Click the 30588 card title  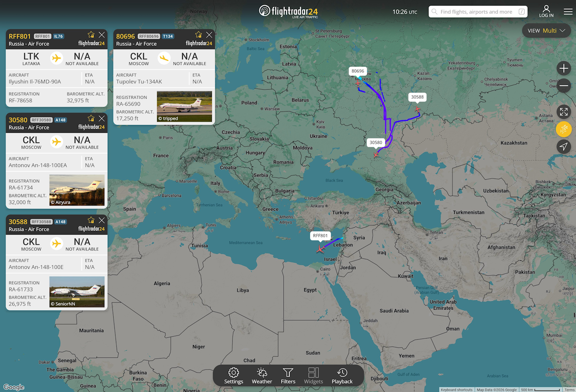tap(18, 222)
